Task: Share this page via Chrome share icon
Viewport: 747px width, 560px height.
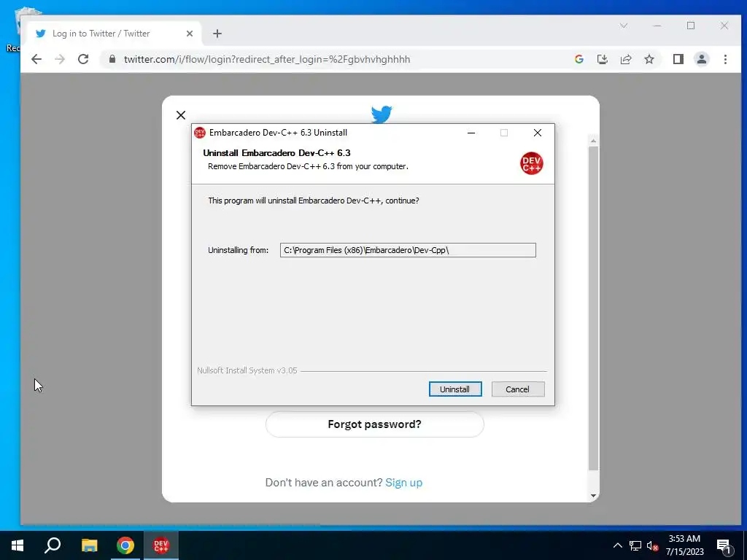Action: point(625,59)
